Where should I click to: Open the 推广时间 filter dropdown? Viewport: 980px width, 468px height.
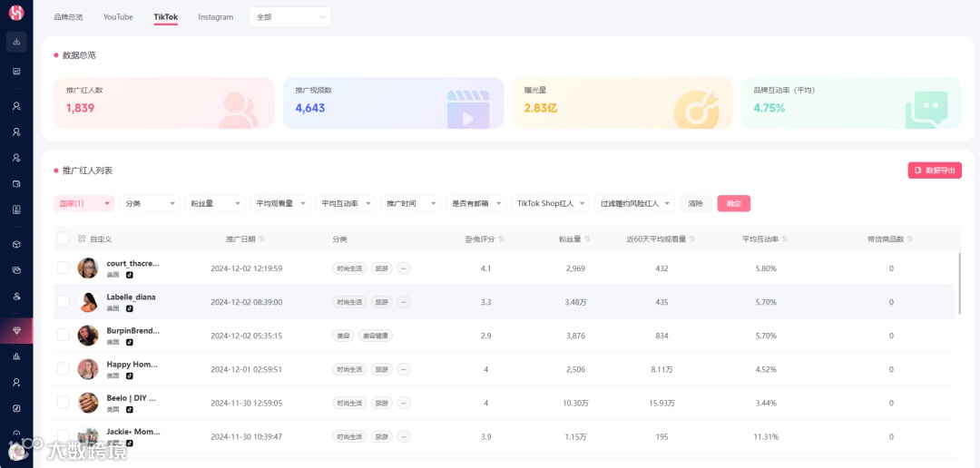(x=411, y=204)
